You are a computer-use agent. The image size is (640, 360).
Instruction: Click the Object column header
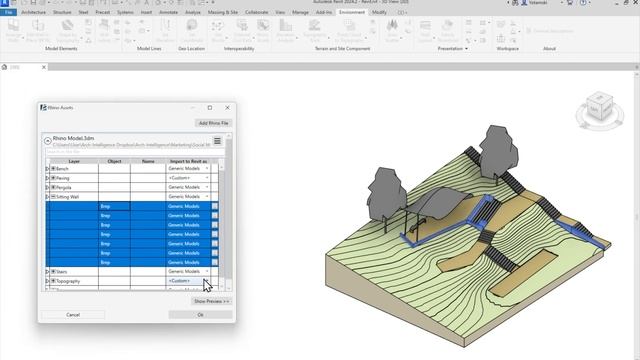pyautogui.click(x=114, y=161)
